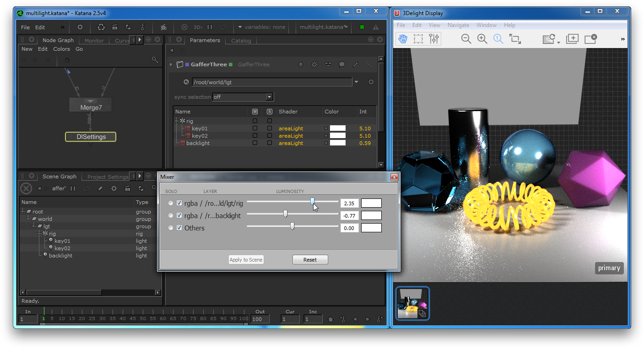Click the recycle/render icon in Katana toolbar
Image resolution: width=644 pixels, height=348 pixels.
(101, 27)
